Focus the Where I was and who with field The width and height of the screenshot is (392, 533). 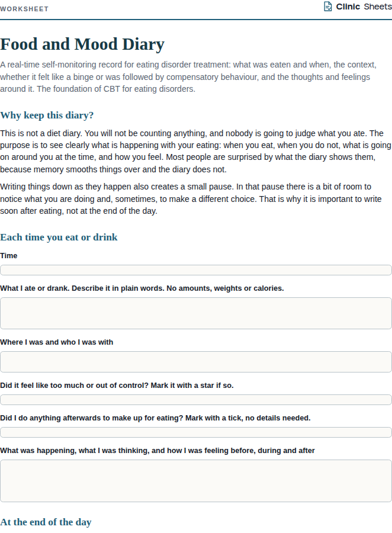(x=196, y=362)
